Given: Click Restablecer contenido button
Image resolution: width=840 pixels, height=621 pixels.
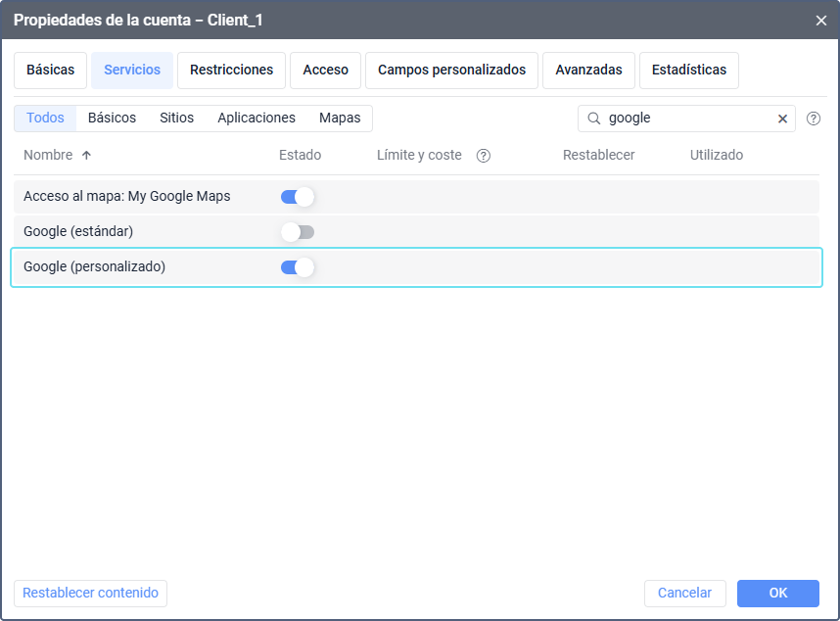Looking at the screenshot, I should point(90,594).
